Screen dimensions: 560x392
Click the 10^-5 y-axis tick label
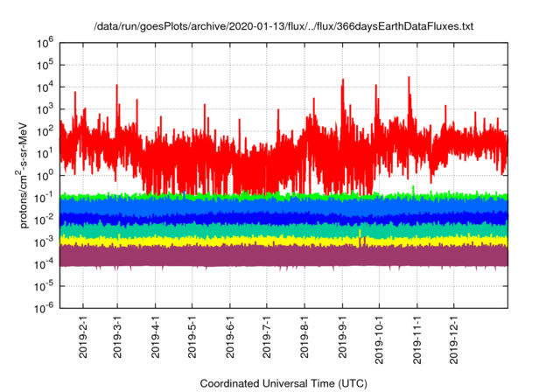(x=44, y=286)
